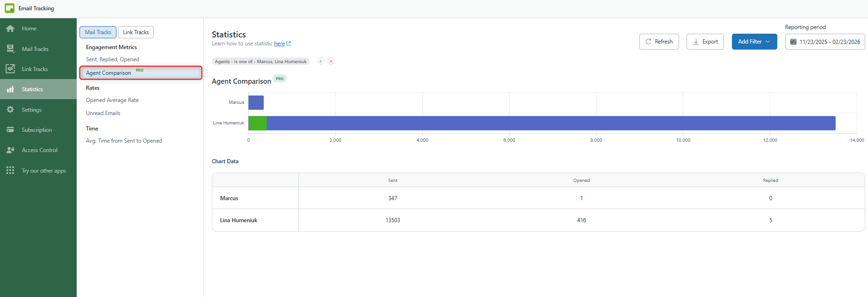Click Access Control users icon
This screenshot has width=868, height=297.
(10, 150)
